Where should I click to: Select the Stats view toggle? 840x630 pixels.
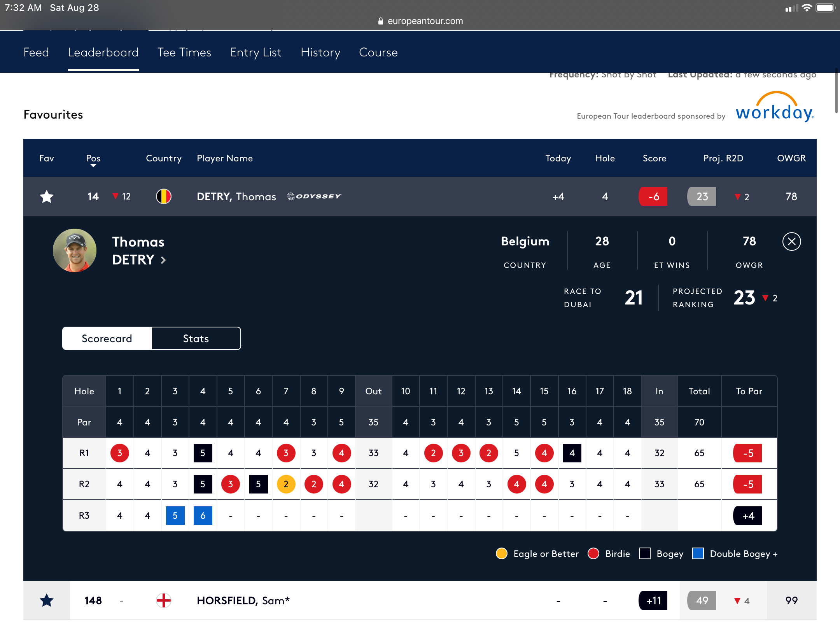click(x=195, y=338)
